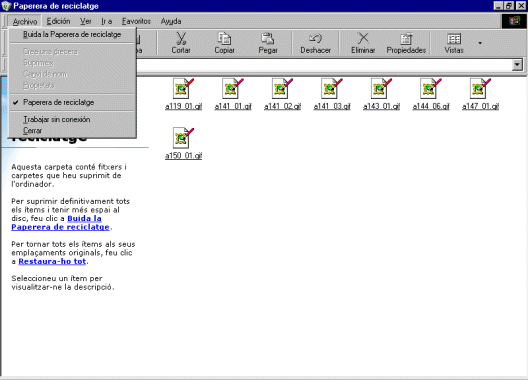Image resolution: width=528 pixels, height=380 pixels.
Task: Choose Cerrar in the Archivo menu
Action: click(72, 131)
